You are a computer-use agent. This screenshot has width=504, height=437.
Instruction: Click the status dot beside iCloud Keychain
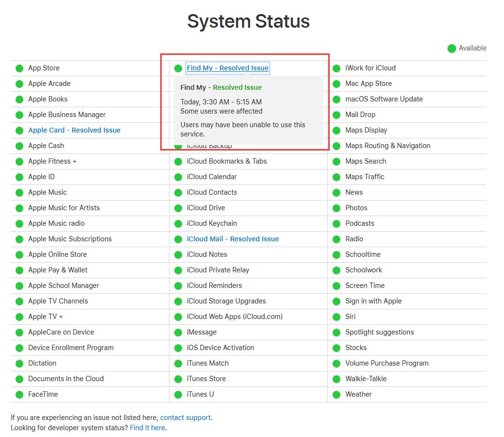tap(178, 224)
